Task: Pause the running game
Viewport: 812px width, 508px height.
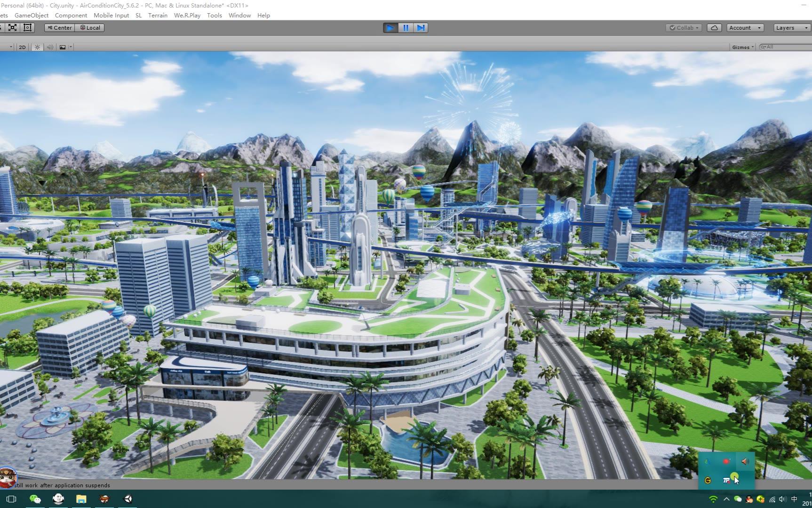Action: pos(406,28)
